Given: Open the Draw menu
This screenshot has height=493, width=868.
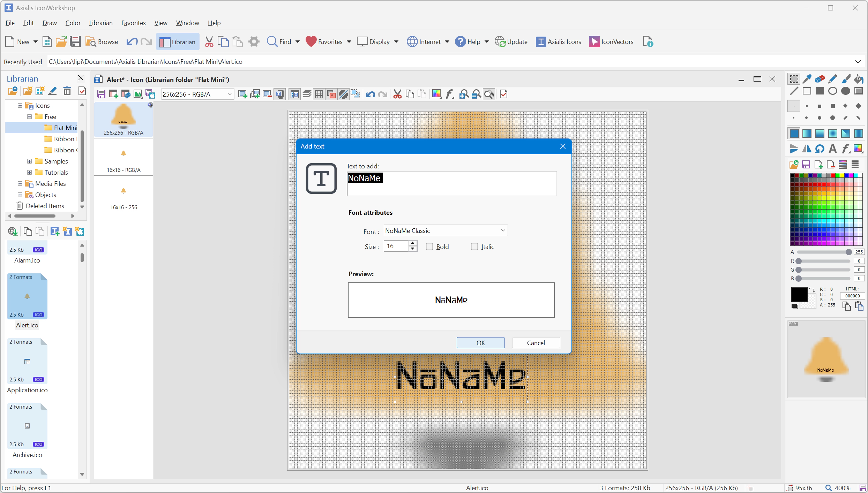Looking at the screenshot, I should [x=50, y=23].
